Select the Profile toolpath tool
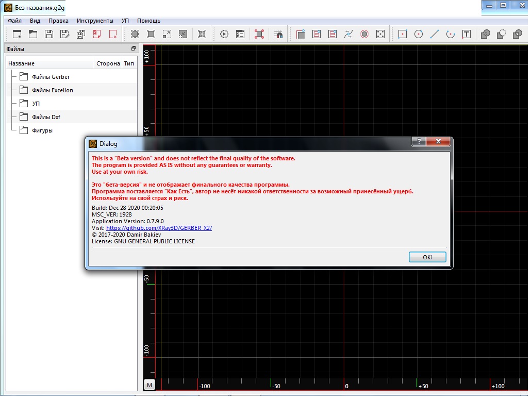This screenshot has width=532, height=399. [301, 34]
